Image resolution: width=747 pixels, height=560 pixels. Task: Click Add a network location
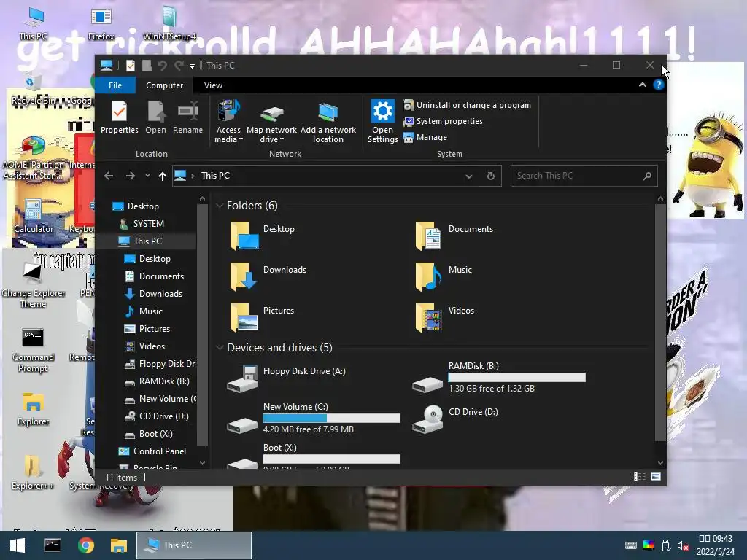pos(328,122)
